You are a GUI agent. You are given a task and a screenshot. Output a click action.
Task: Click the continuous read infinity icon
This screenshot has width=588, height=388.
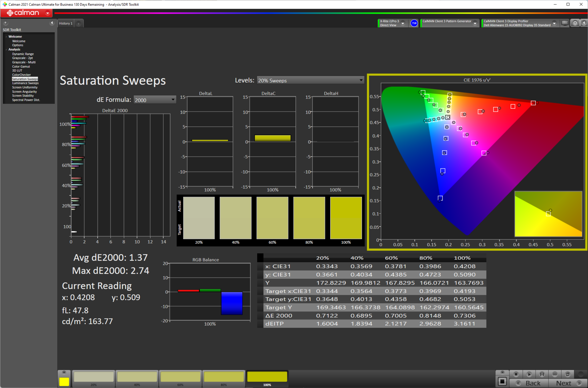coord(555,374)
